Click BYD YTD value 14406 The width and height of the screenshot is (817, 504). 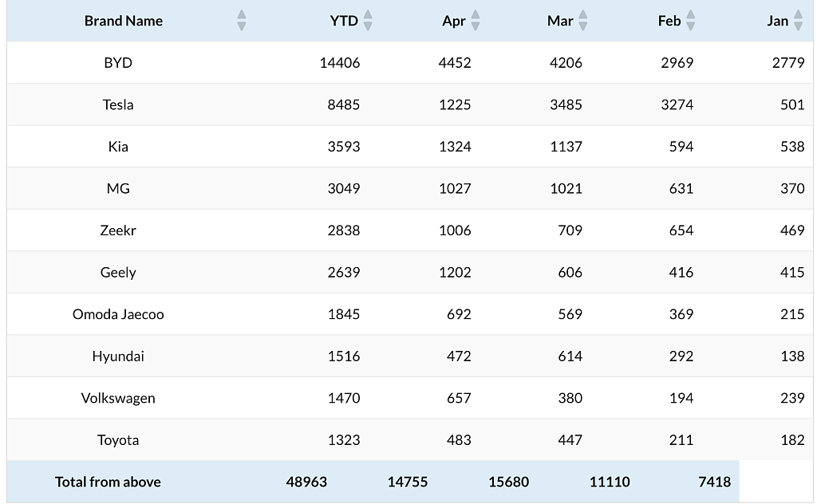coord(340,62)
